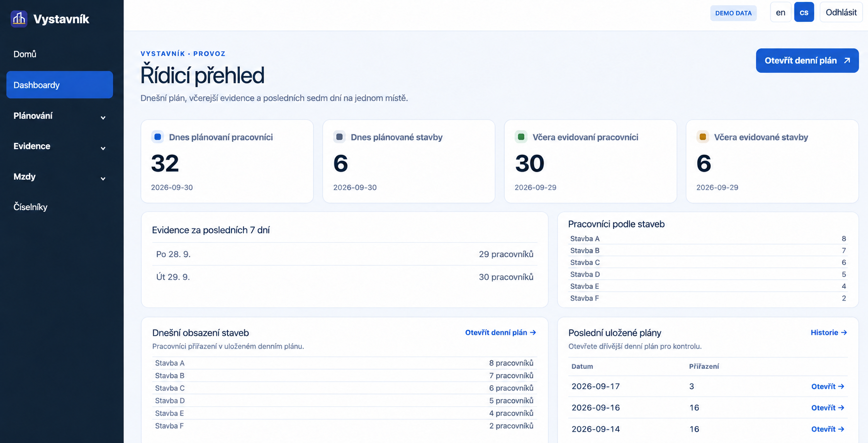Click '30 pracovníků' value
This screenshot has height=443, width=868.
click(506, 277)
